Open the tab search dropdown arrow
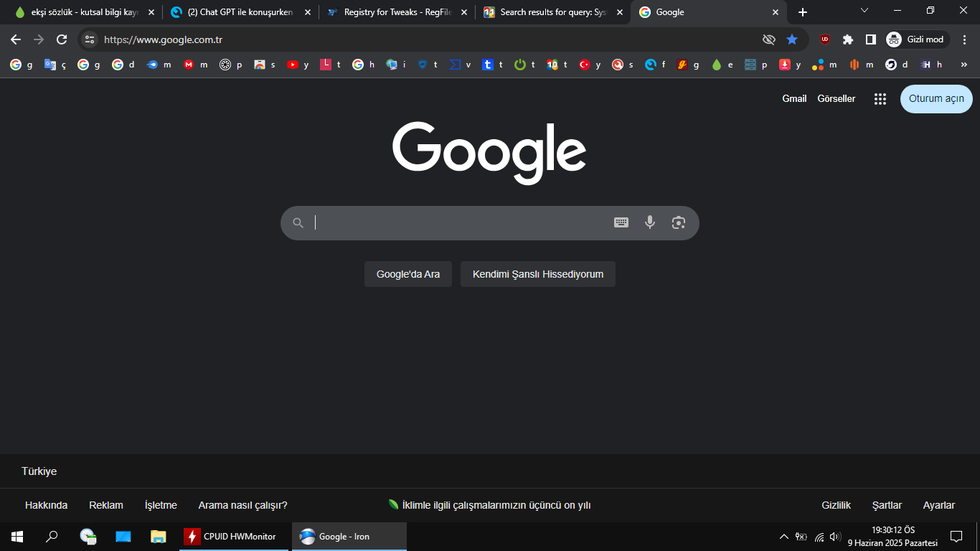This screenshot has width=980, height=551. pos(864,11)
